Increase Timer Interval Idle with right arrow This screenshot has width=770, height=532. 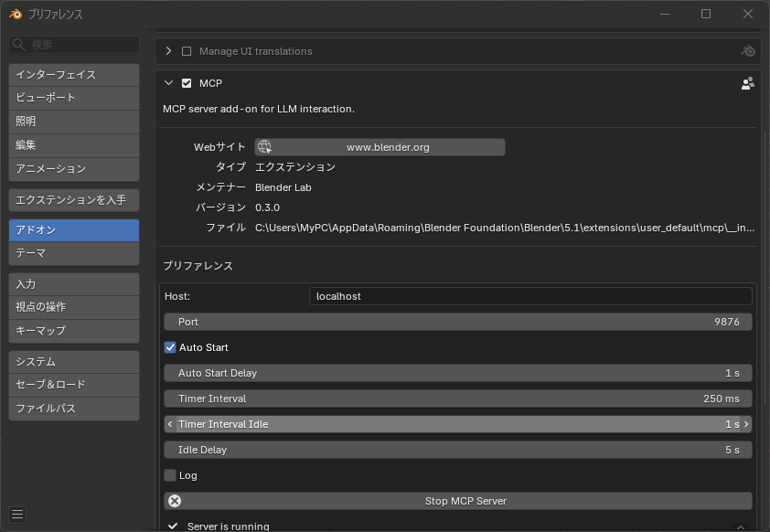pos(746,424)
